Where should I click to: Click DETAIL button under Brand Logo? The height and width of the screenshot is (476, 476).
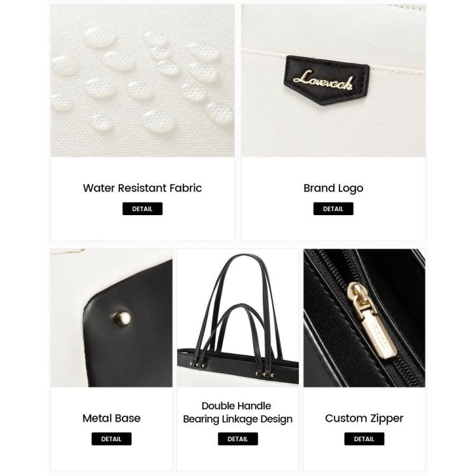click(x=333, y=209)
